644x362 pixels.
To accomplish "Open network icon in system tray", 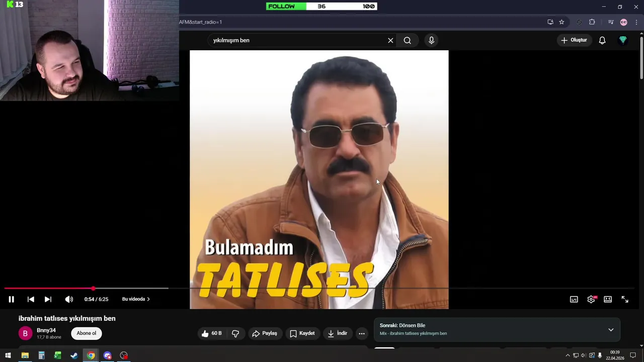I will tap(576, 355).
